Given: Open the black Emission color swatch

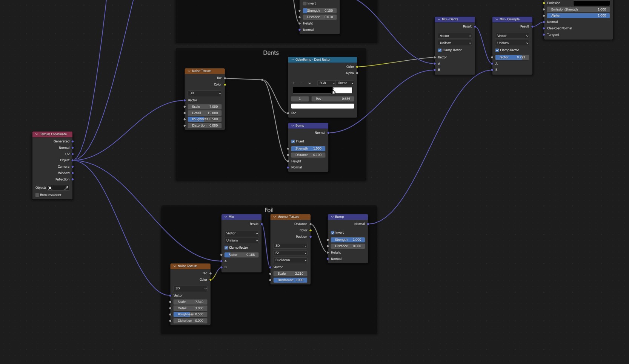Looking at the screenshot, I should click(x=591, y=3).
